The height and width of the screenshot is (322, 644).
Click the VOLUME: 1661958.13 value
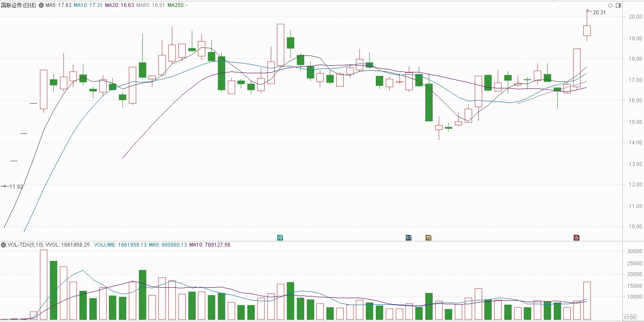pyautogui.click(x=120, y=245)
